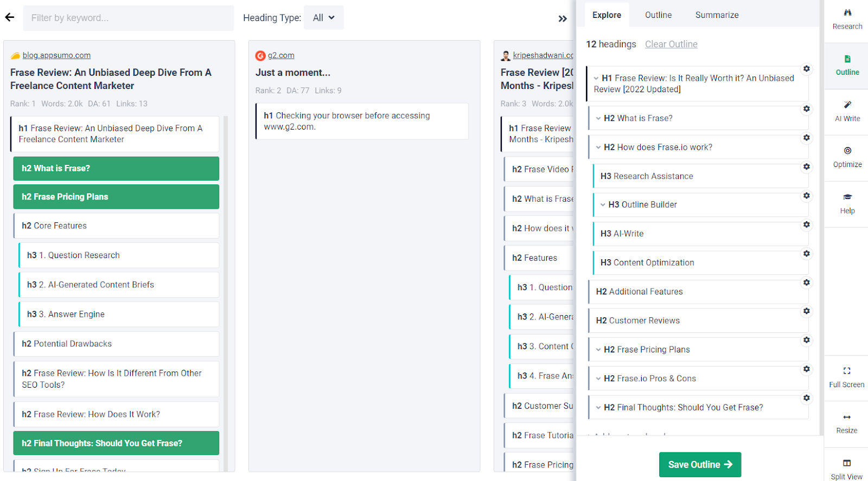Add 'h2 Core Features' to outline
Image resolution: width=868 pixels, height=481 pixels.
point(116,226)
